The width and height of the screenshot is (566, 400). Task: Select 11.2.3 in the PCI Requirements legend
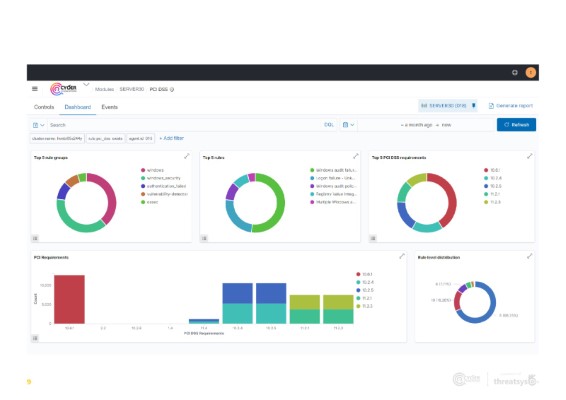(x=365, y=306)
